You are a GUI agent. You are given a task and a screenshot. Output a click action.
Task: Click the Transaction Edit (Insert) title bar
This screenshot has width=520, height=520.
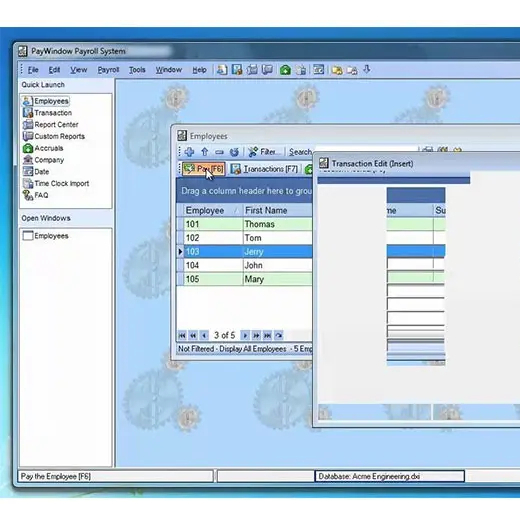point(417,163)
